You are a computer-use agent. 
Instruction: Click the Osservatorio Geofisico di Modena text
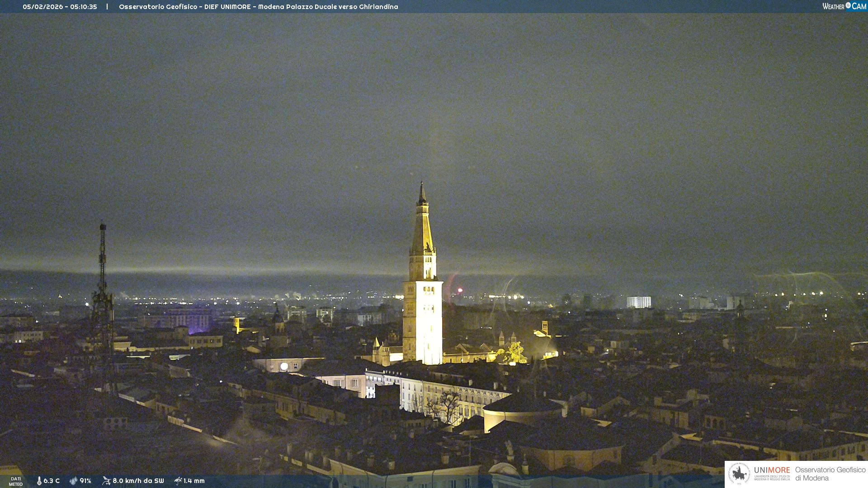tap(830, 474)
